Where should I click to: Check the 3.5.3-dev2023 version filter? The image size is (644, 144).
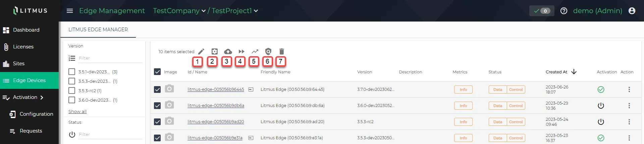(x=72, y=81)
